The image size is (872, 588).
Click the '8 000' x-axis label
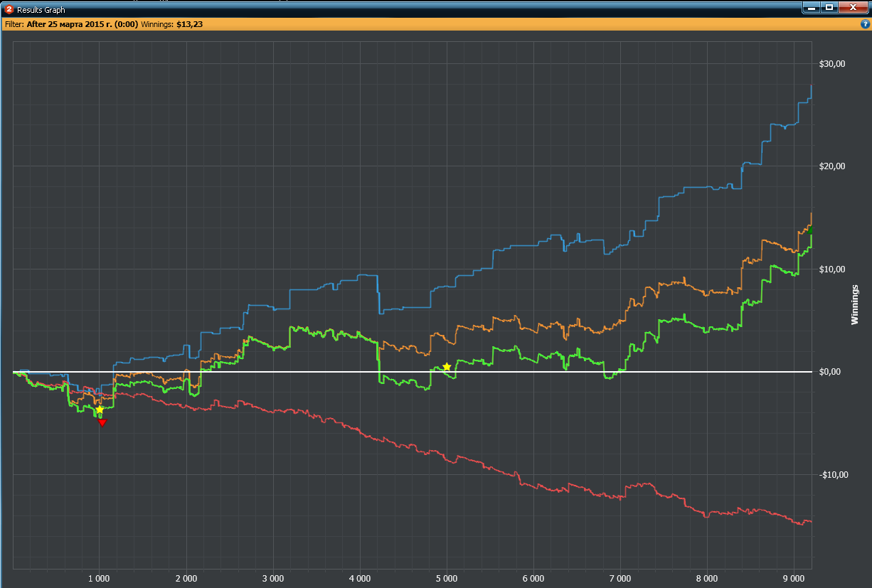(x=706, y=578)
